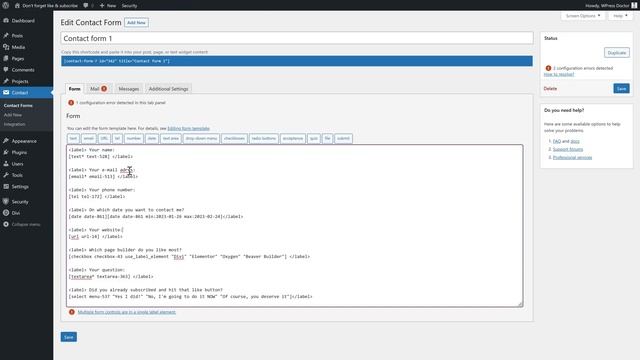
Task: Insert a date tag
Action: point(152,139)
